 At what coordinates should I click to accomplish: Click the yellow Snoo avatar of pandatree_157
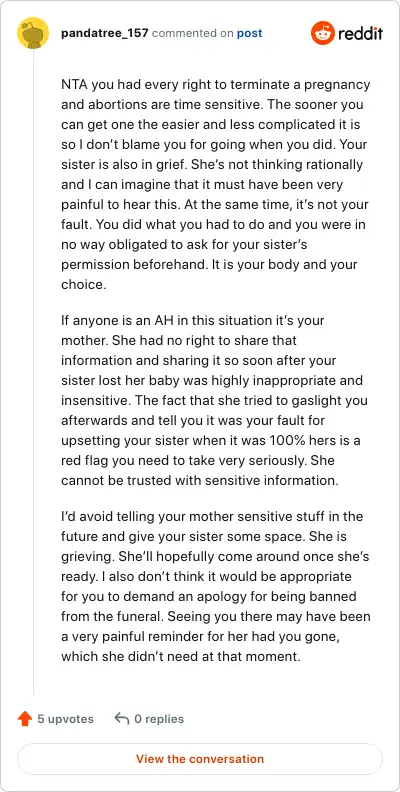[33, 33]
